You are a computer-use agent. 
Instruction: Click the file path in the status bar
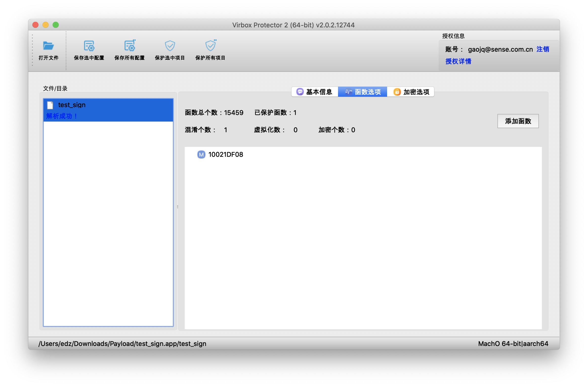point(122,343)
